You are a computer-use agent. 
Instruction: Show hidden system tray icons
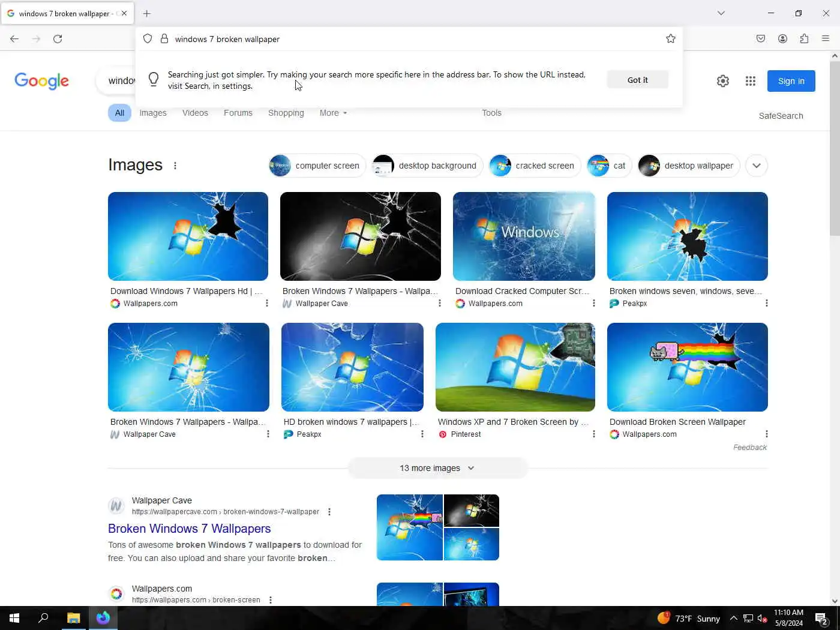point(733,618)
